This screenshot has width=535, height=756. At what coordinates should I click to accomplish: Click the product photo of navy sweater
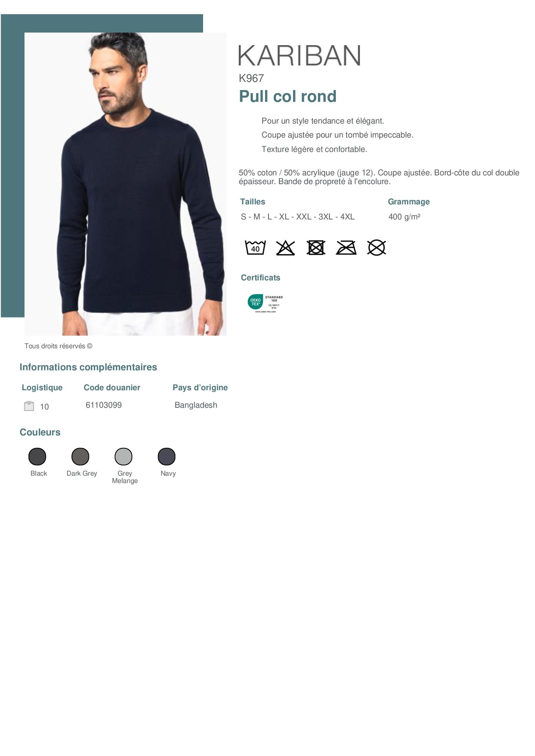125,184
